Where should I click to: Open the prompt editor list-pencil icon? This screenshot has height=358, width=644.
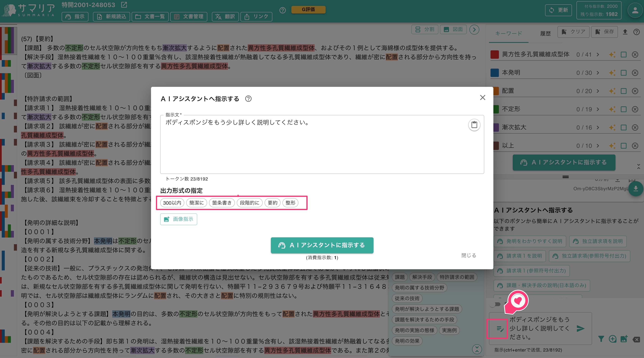[x=500, y=329]
